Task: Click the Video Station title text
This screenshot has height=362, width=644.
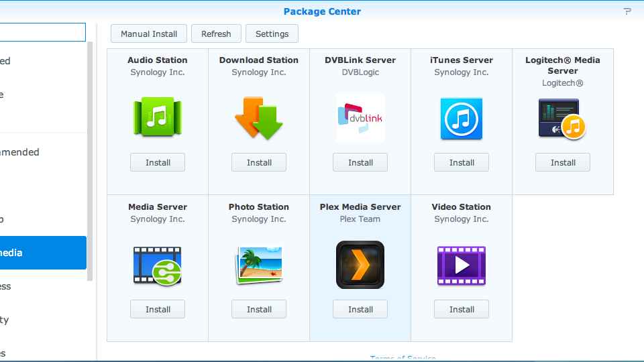Action: (x=462, y=207)
